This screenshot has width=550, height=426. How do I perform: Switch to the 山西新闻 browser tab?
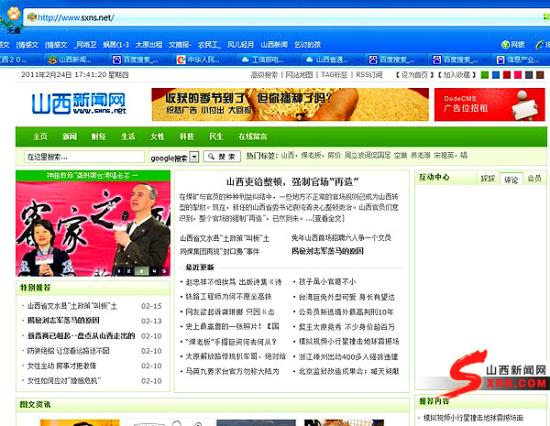(x=75, y=60)
